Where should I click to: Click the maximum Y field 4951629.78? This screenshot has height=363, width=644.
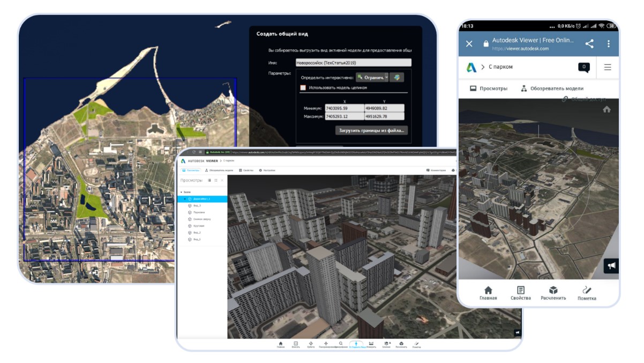click(x=384, y=116)
